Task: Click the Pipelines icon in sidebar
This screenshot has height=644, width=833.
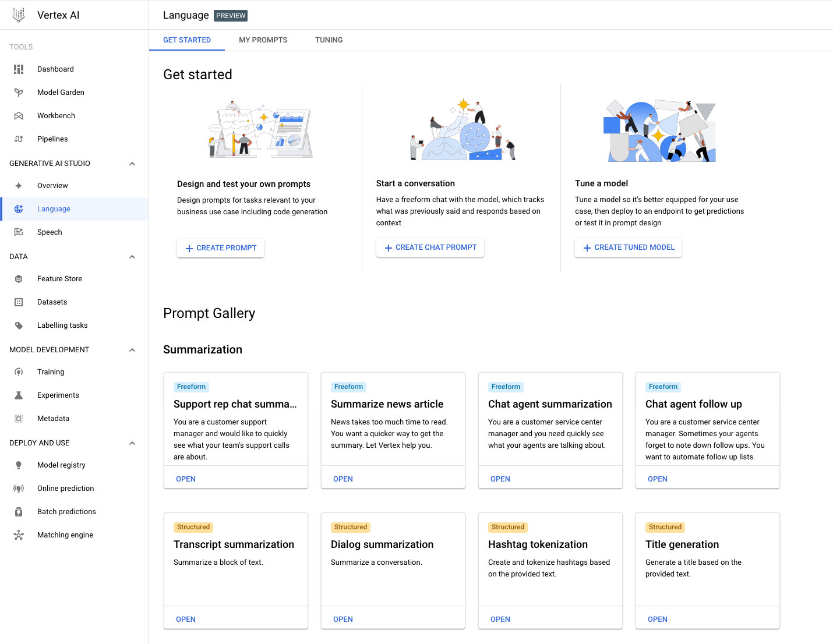Action: click(19, 139)
